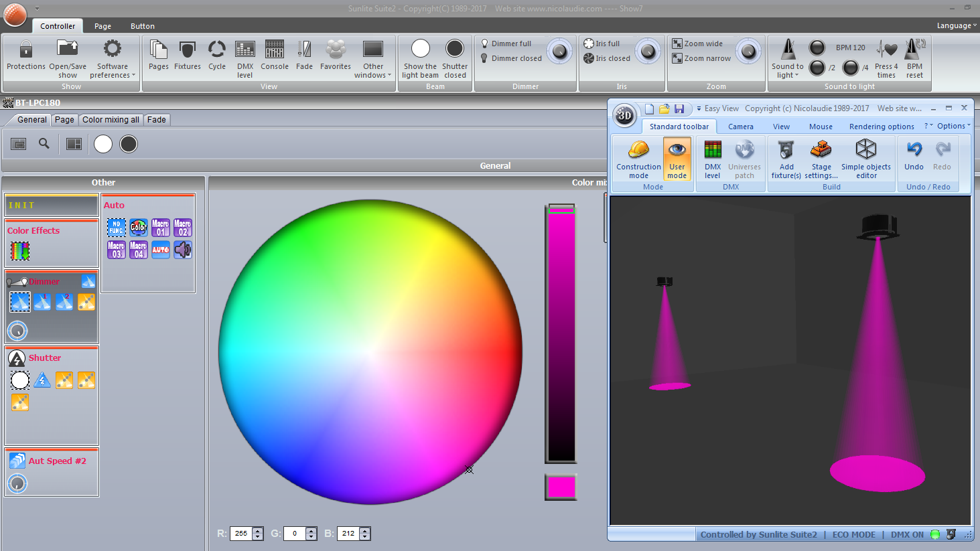Open the help question-mark dropdown in Easy View

[928, 126]
